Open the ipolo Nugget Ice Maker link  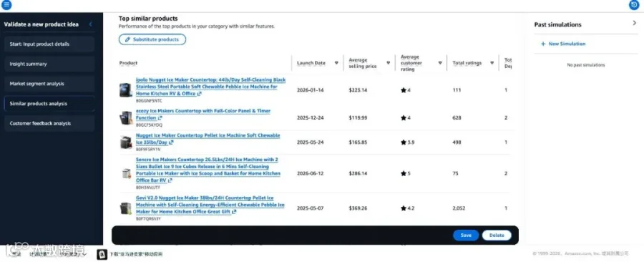tap(210, 87)
